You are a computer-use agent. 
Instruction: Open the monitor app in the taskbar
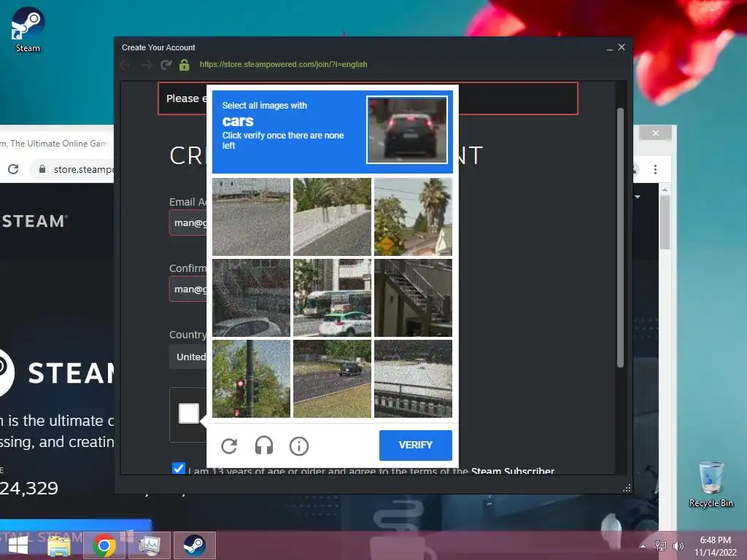pyautogui.click(x=150, y=545)
